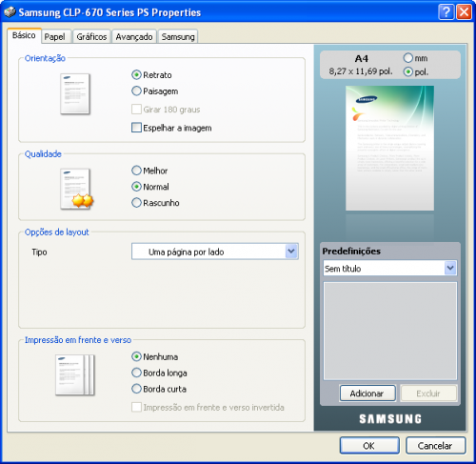Click the Samsung logo at panel bottom
This screenshot has width=476, height=464.
pyautogui.click(x=390, y=419)
